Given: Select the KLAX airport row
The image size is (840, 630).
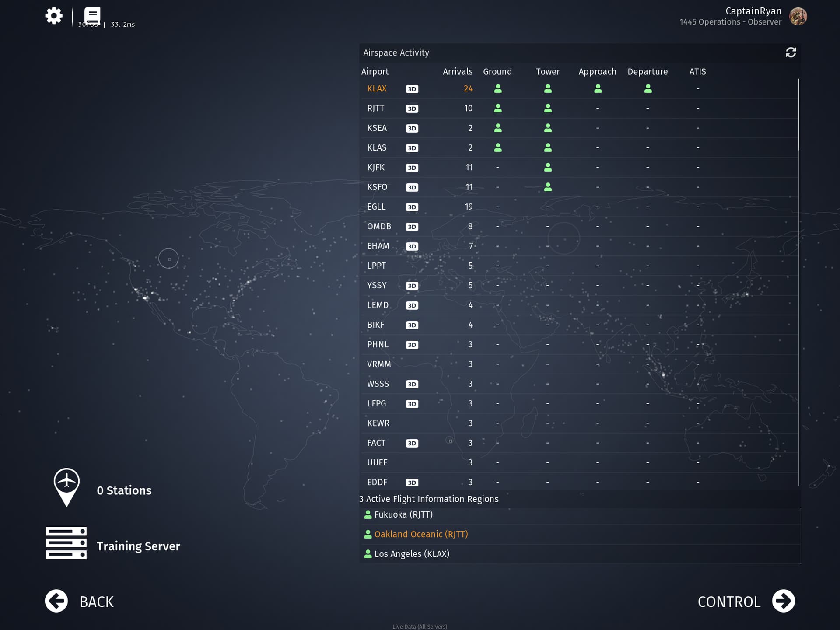Looking at the screenshot, I should coord(377,89).
